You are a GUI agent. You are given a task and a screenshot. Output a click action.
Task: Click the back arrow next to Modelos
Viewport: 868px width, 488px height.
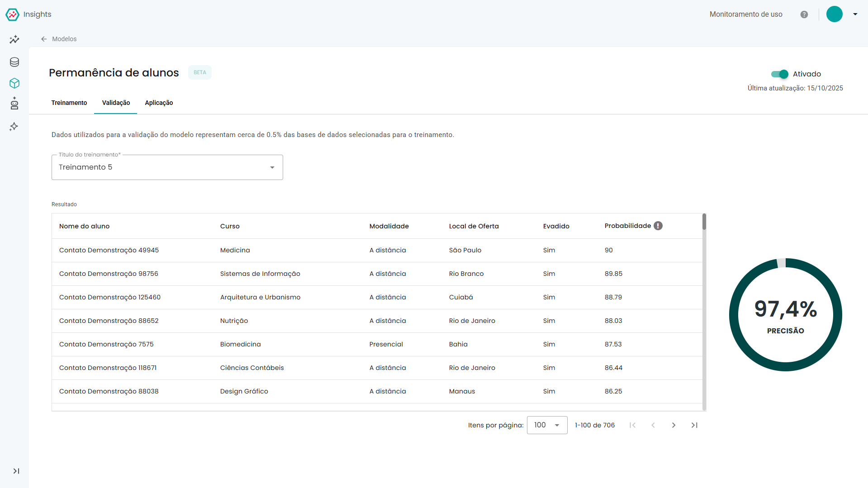[x=44, y=39]
